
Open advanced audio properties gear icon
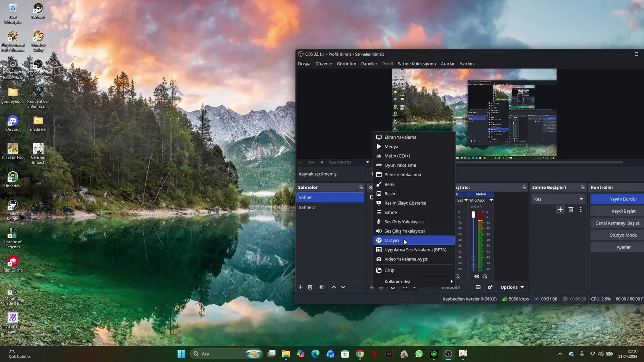490,287
